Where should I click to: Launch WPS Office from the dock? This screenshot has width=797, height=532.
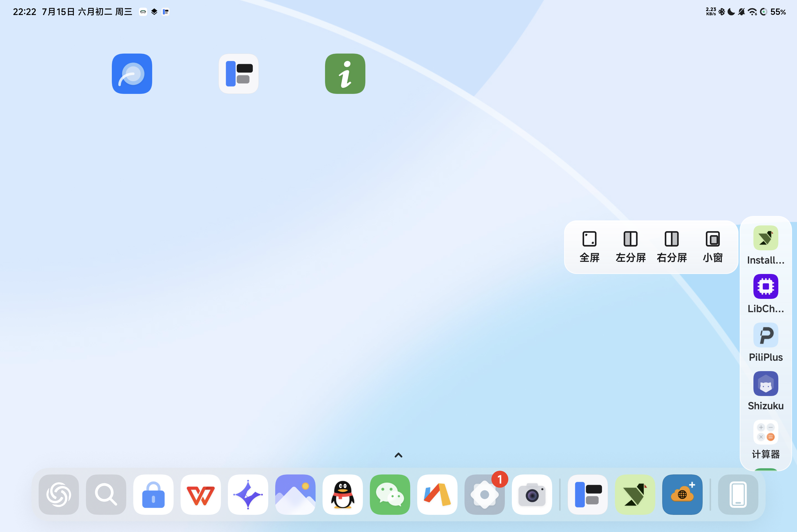[200, 494]
